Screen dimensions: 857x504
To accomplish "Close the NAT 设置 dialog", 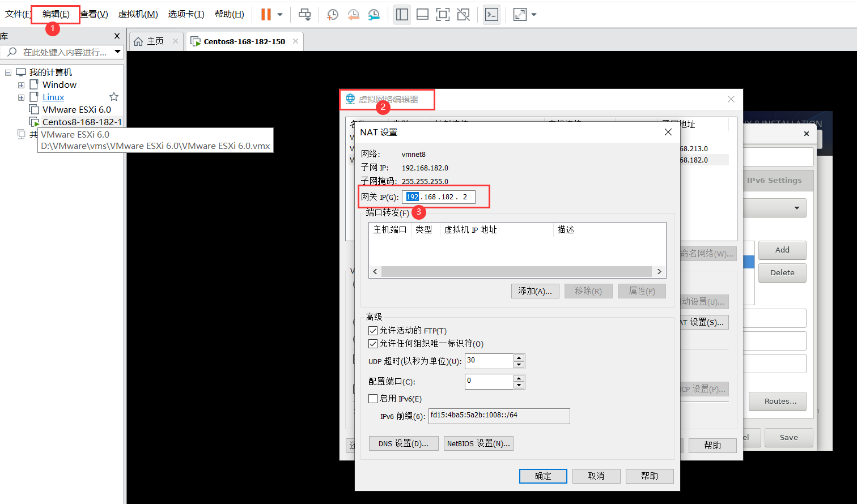I will pos(668,132).
